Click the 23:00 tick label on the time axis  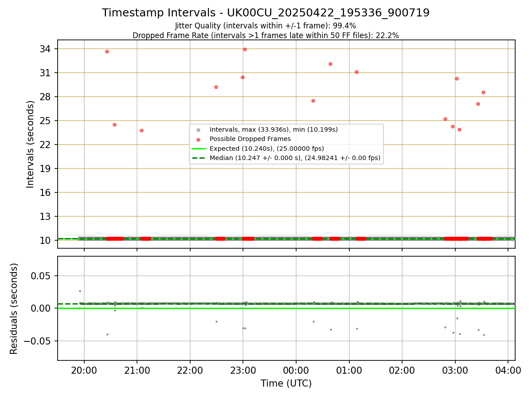[x=243, y=371]
